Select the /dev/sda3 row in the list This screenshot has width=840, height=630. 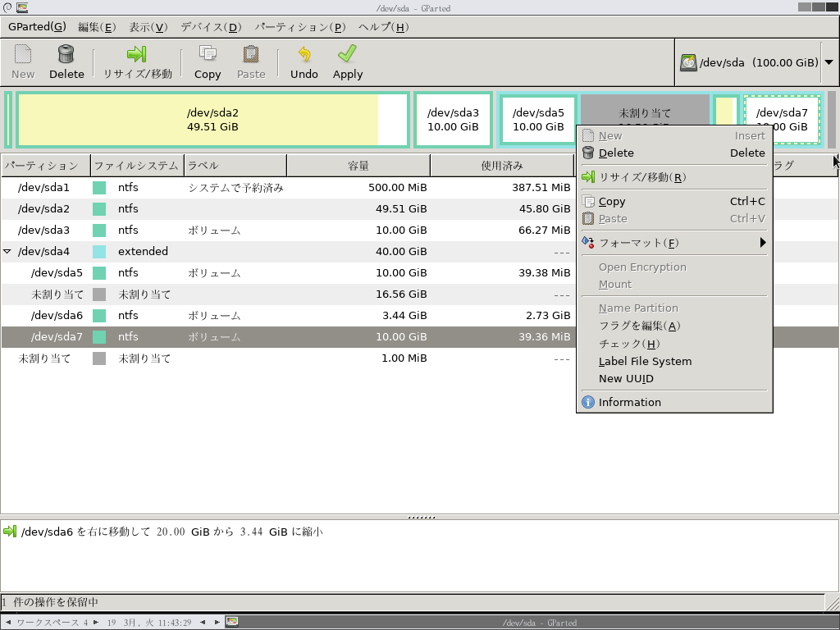(x=288, y=231)
